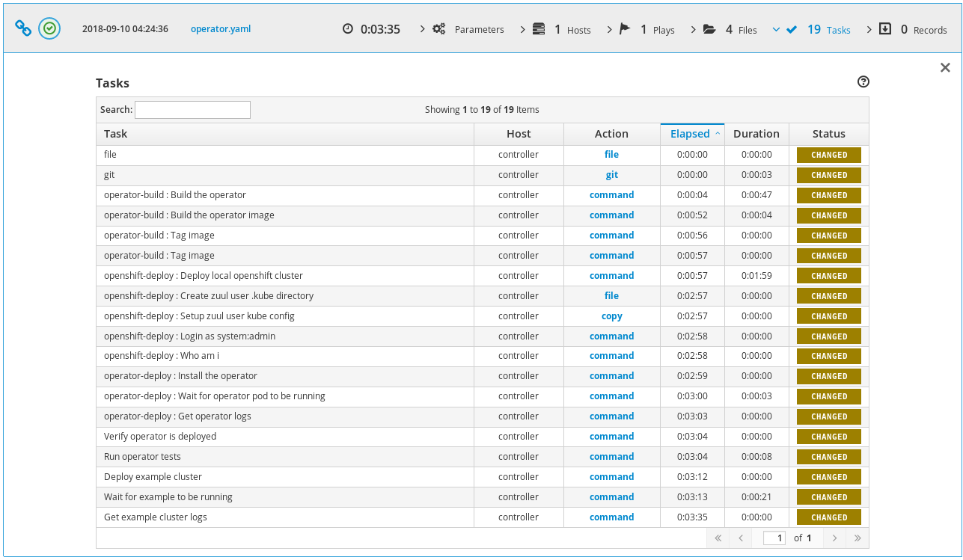This screenshot has width=963, height=560.
Task: Sort table by Elapsed column
Action: (x=691, y=134)
